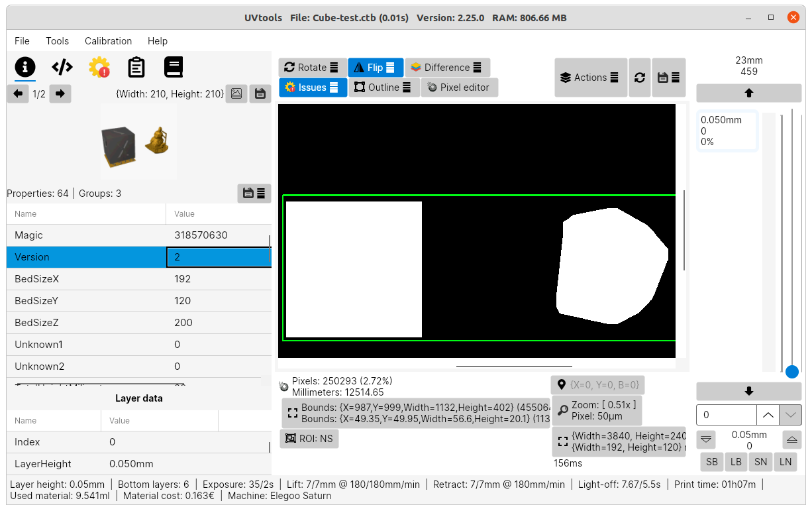
Task: Open the Issues options menu lines
Action: 334,87
